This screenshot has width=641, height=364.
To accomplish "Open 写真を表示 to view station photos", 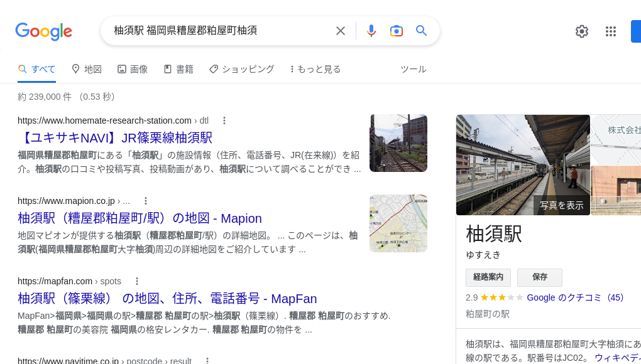I will pyautogui.click(x=561, y=205).
